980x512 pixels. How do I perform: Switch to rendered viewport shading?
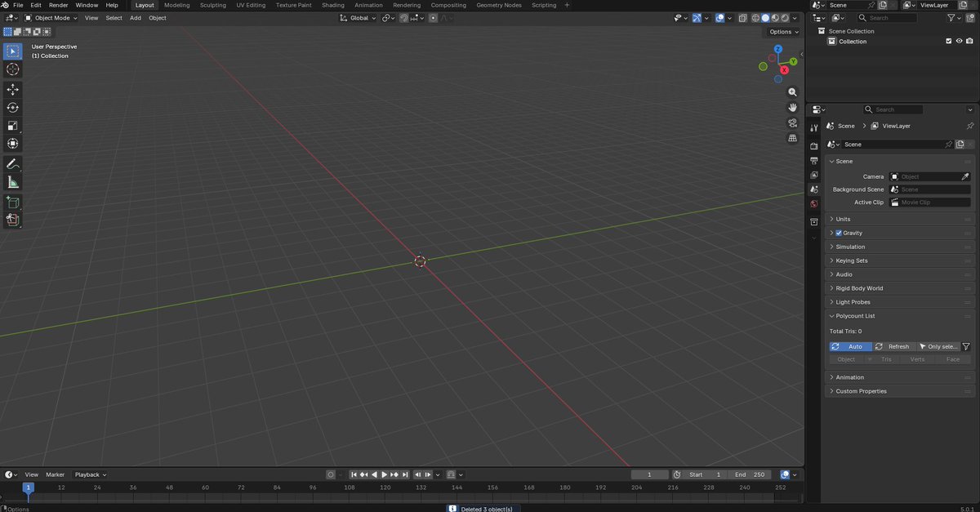[785, 18]
